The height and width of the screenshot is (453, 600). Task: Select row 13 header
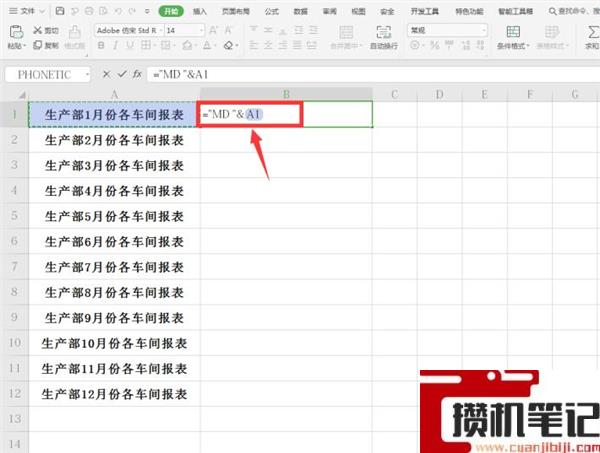click(15, 419)
